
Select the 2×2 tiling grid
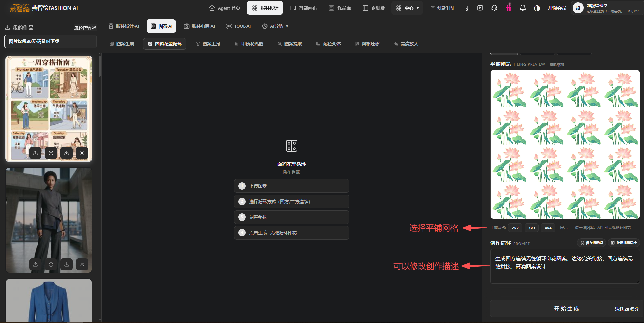515,228
